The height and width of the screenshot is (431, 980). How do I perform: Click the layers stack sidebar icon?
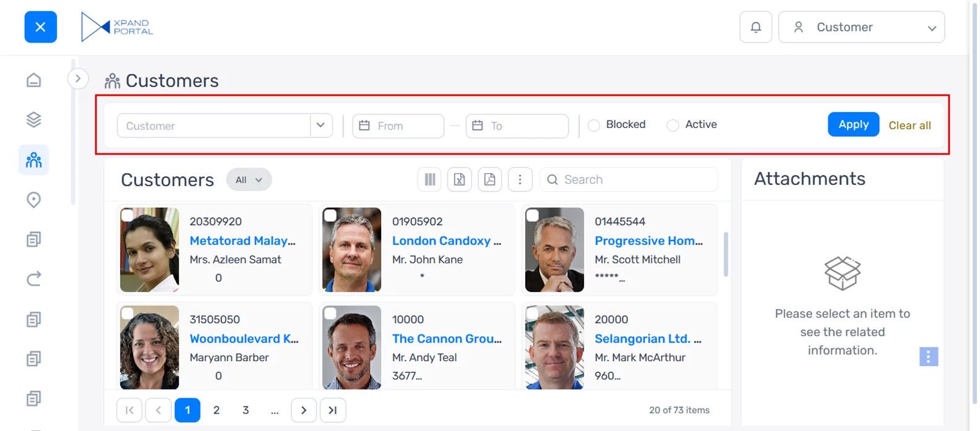tap(34, 120)
